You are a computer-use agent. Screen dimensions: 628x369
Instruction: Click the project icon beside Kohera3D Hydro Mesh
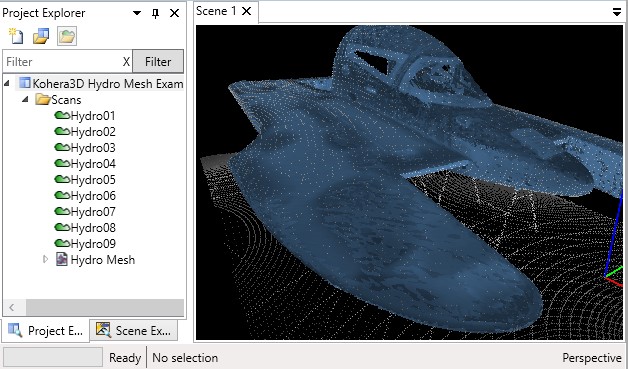pos(25,83)
